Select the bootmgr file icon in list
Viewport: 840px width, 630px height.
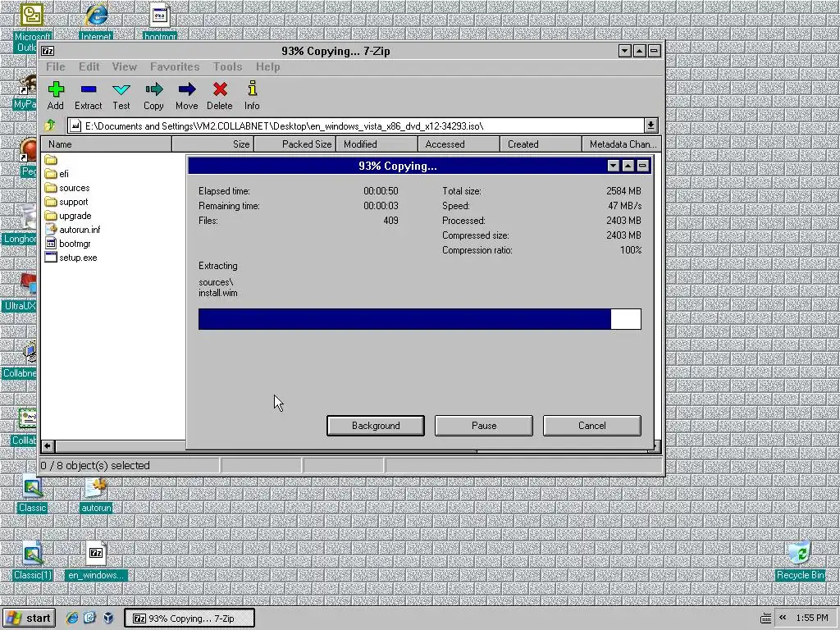[51, 243]
